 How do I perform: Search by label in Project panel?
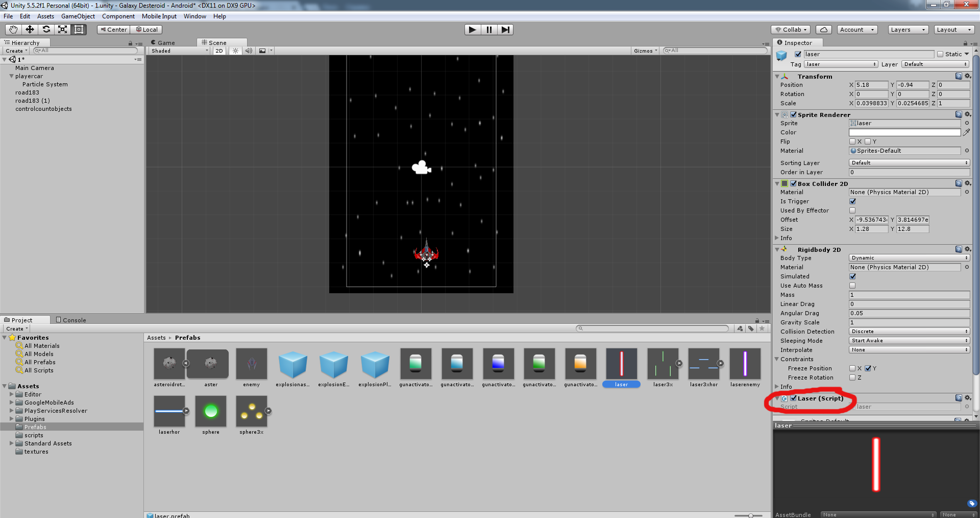pos(751,328)
